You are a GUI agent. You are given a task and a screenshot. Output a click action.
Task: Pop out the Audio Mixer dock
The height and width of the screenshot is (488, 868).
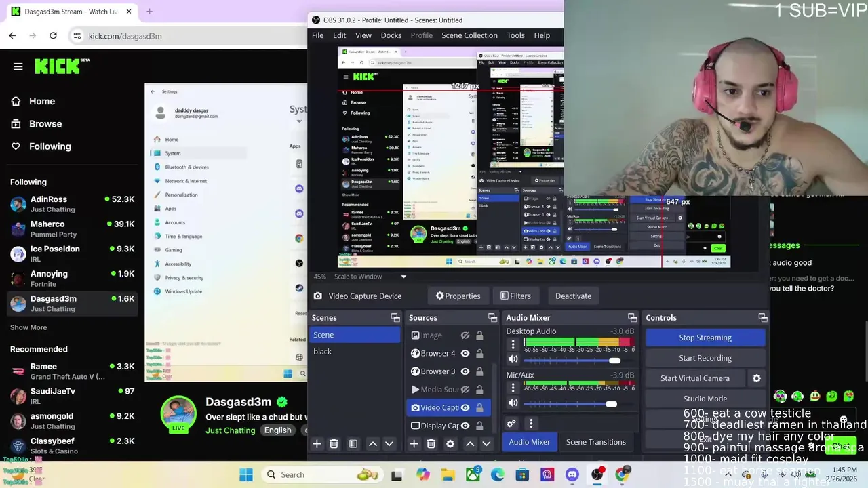coord(632,317)
